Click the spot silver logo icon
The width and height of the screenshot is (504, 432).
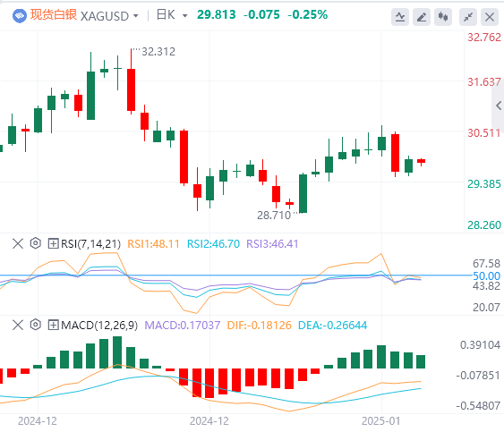(20, 15)
